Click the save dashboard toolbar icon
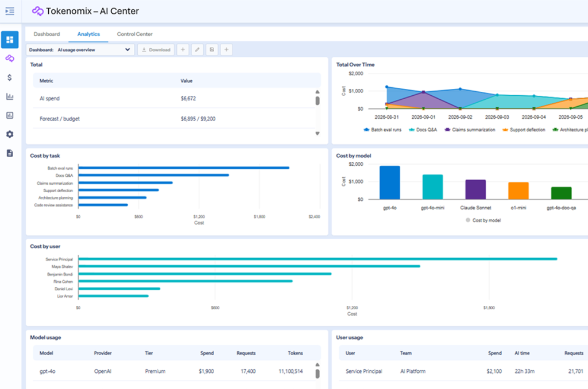588x389 pixels. pyautogui.click(x=212, y=49)
